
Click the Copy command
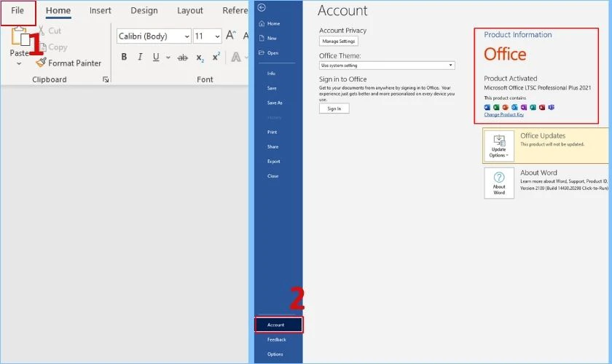(x=53, y=47)
